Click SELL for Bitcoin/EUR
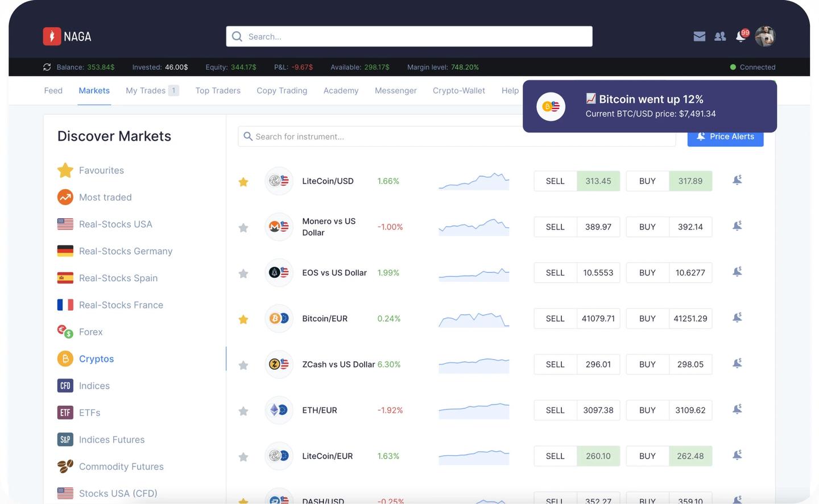The height and width of the screenshot is (504, 819). (555, 319)
